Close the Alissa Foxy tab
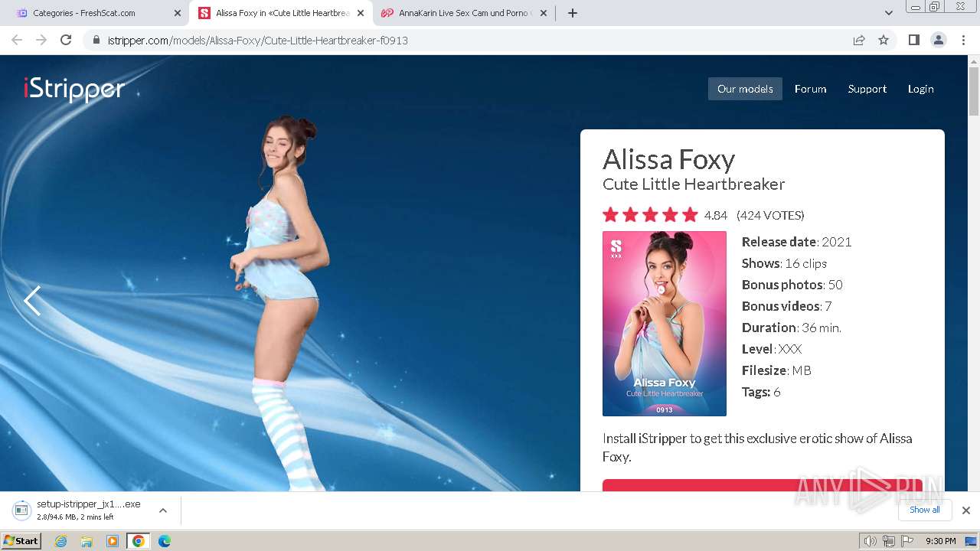 (x=361, y=13)
